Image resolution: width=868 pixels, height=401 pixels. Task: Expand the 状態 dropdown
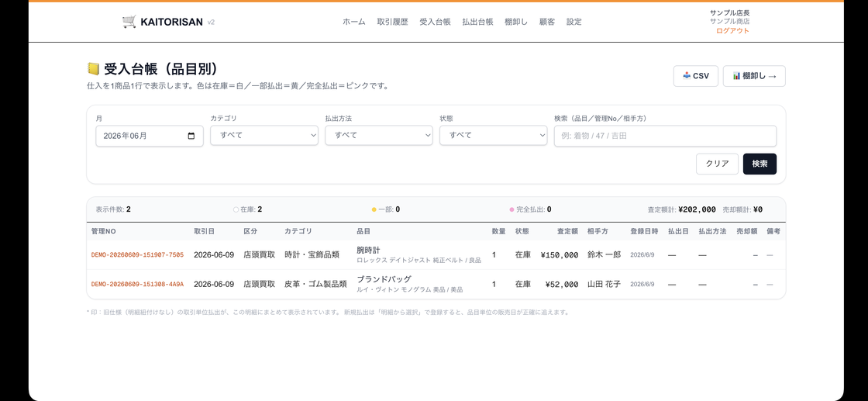(x=493, y=135)
